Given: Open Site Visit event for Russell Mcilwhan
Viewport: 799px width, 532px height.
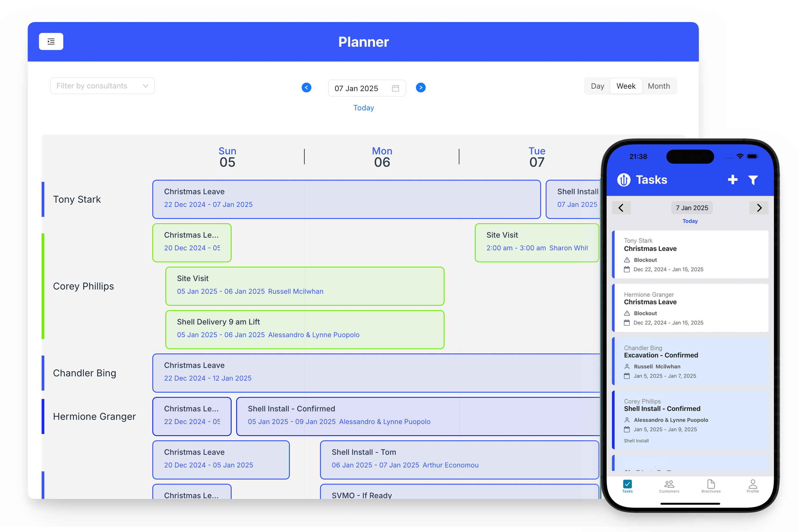Looking at the screenshot, I should point(305,286).
